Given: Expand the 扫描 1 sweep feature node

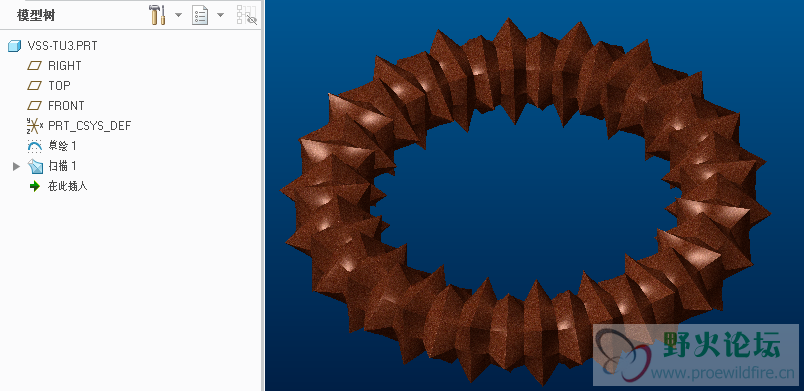Looking at the screenshot, I should click(x=16, y=166).
